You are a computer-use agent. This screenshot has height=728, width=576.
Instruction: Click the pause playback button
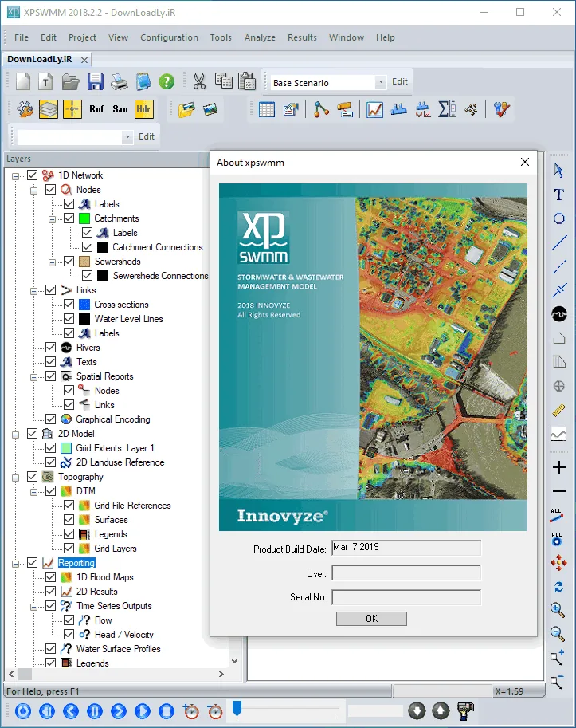pyautogui.click(x=95, y=710)
